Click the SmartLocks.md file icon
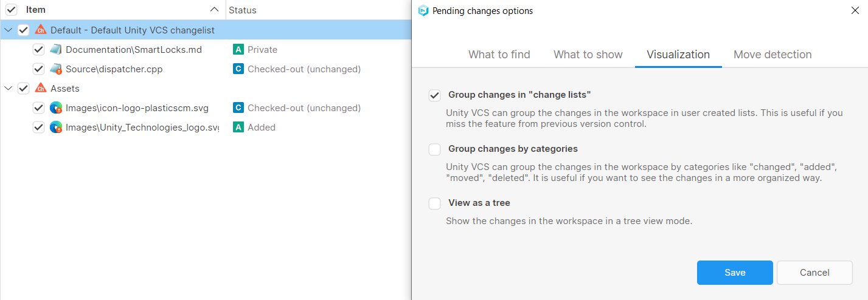868x300 pixels. pos(56,49)
